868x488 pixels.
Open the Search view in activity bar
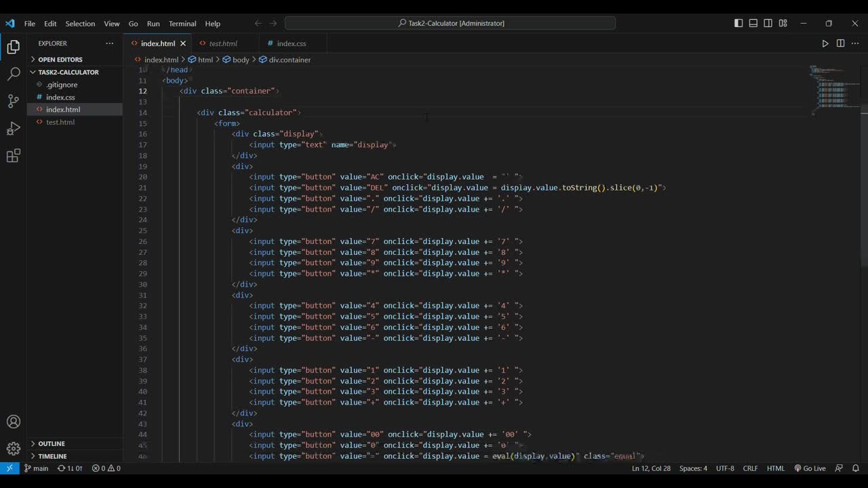click(14, 74)
